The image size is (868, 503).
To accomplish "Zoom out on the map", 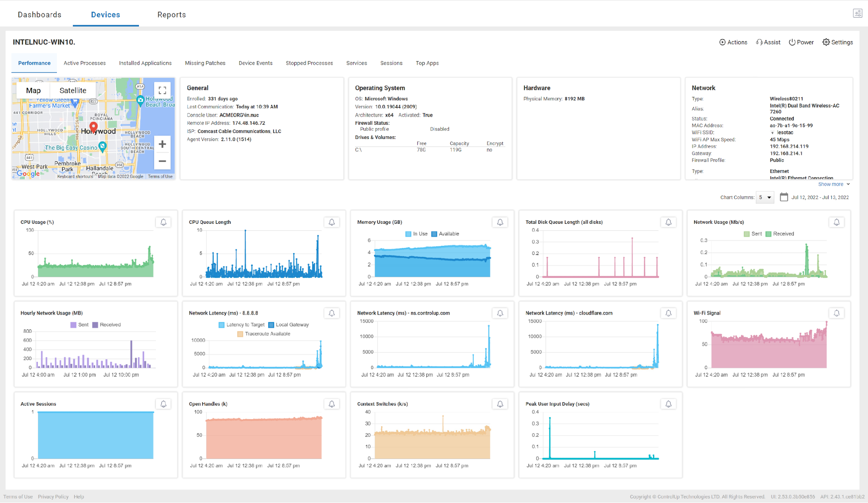I will [x=162, y=161].
